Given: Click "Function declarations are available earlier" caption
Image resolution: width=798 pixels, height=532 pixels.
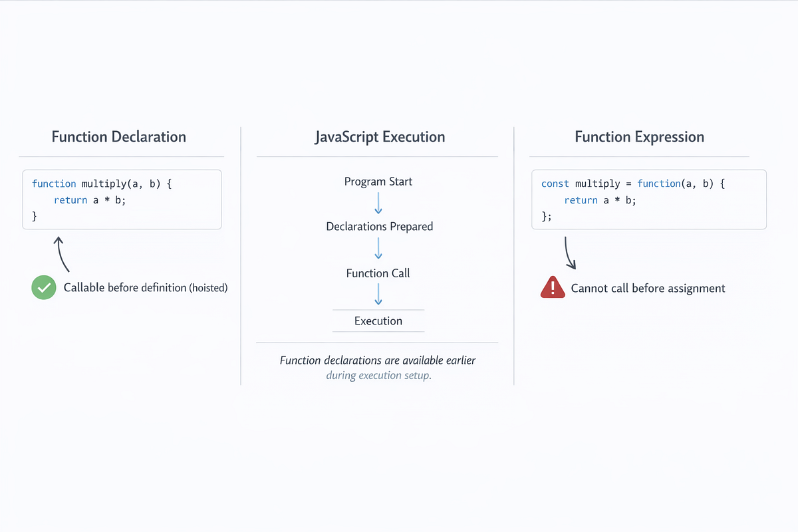Looking at the screenshot, I should [378, 360].
